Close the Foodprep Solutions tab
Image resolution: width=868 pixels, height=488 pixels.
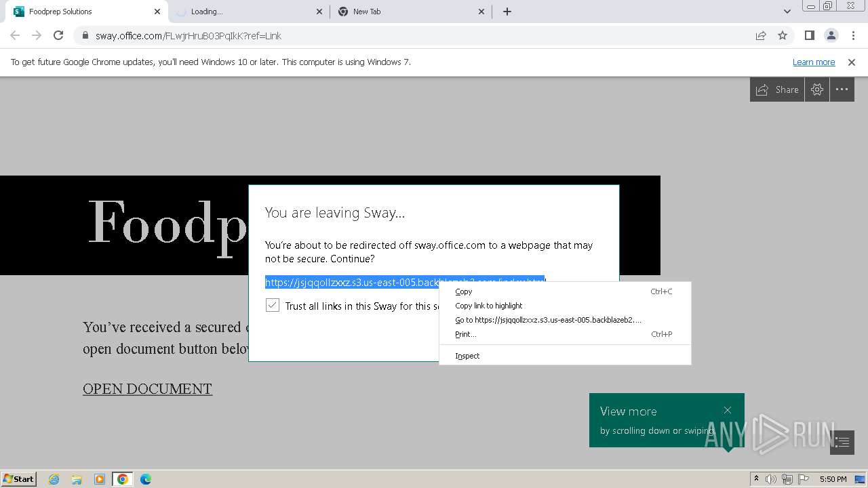tap(157, 12)
